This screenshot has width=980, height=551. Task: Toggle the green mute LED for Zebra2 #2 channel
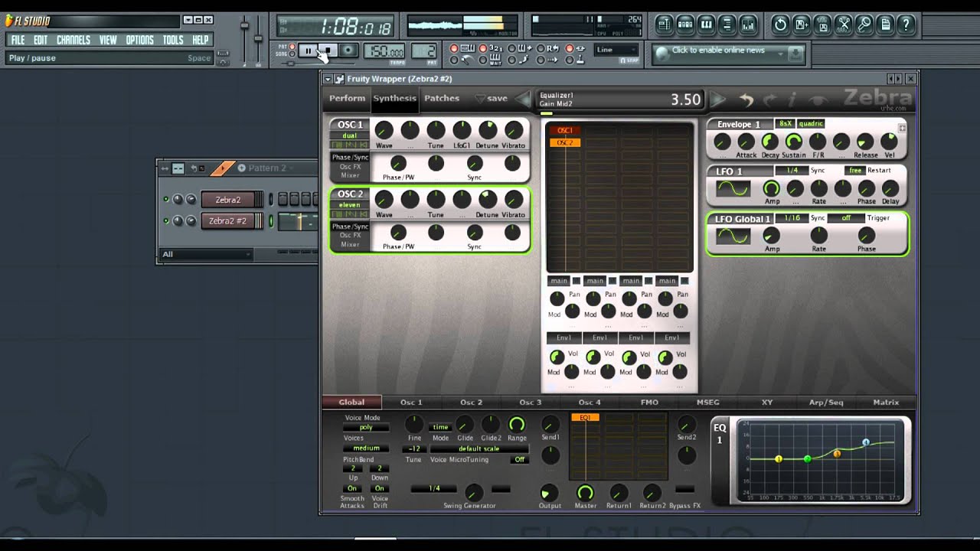tap(166, 221)
